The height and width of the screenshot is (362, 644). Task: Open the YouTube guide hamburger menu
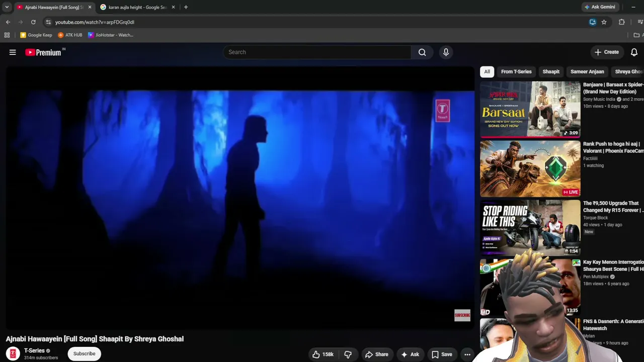click(13, 52)
